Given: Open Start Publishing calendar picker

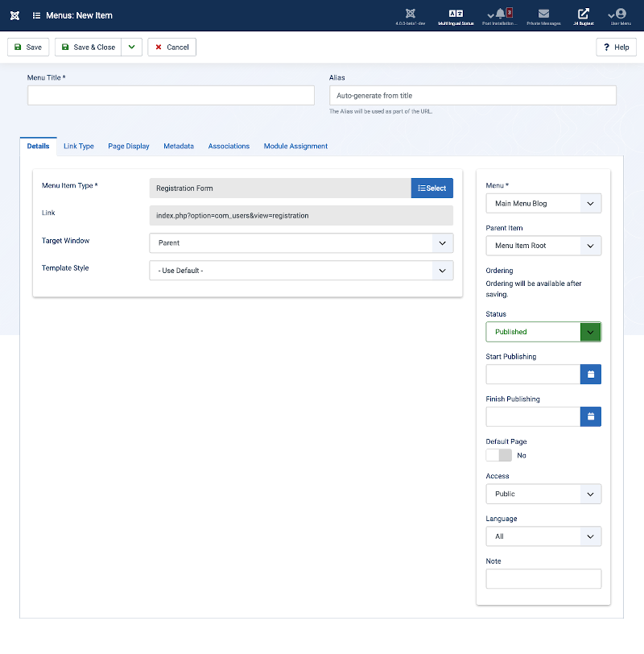Looking at the screenshot, I should (590, 374).
